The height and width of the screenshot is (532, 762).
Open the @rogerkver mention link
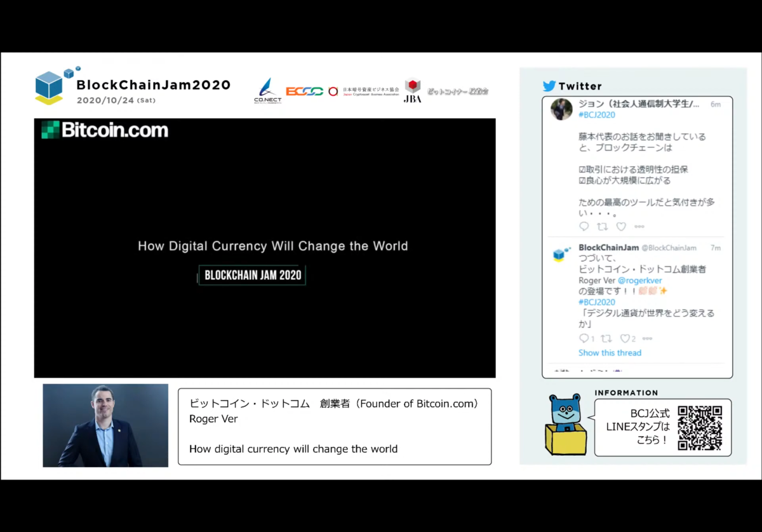(x=640, y=280)
